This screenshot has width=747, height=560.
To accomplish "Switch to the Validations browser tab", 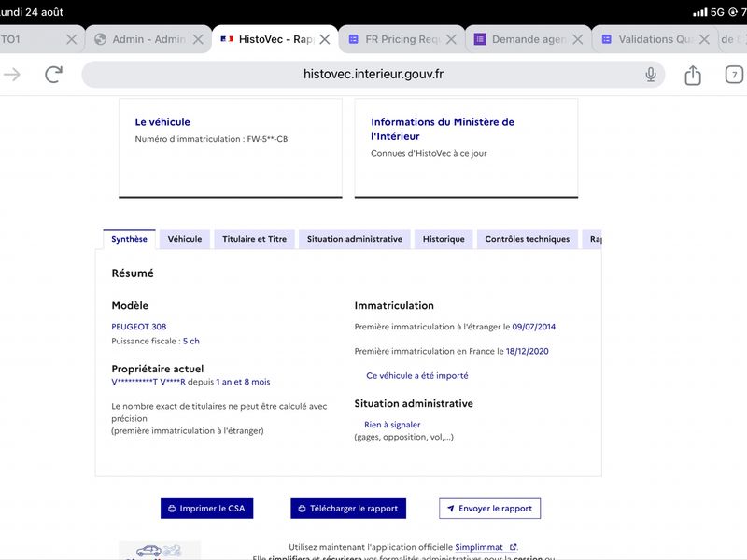I will (655, 39).
